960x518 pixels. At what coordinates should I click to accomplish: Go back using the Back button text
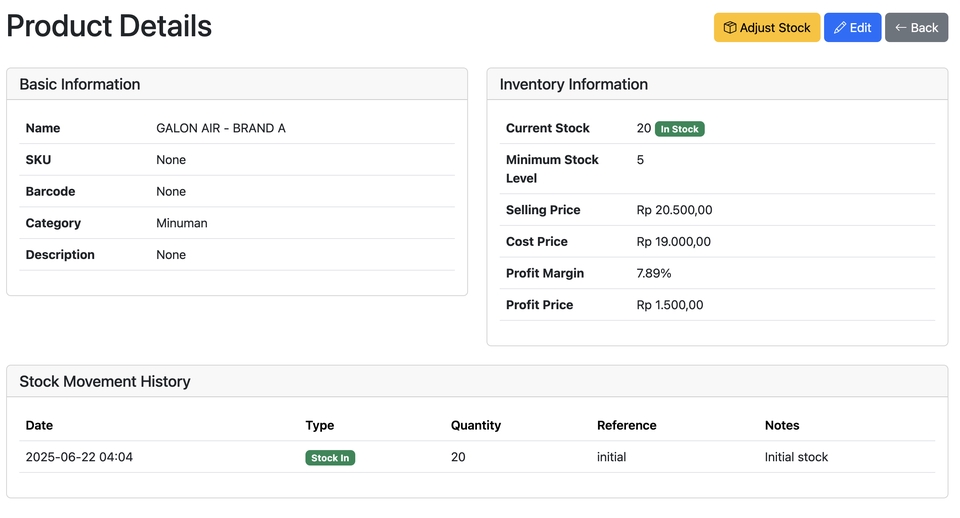[925, 28]
